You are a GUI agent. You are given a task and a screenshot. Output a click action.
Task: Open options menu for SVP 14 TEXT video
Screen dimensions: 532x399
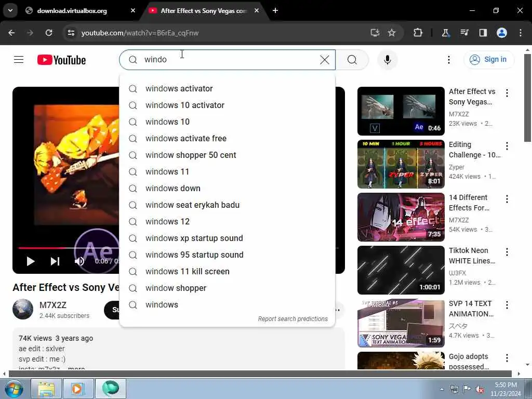[x=507, y=304]
